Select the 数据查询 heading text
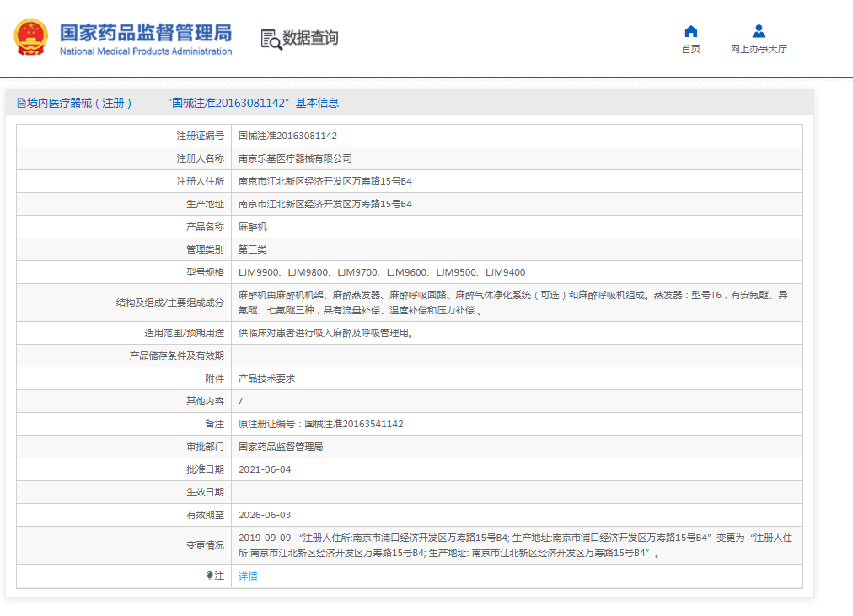 coord(310,38)
